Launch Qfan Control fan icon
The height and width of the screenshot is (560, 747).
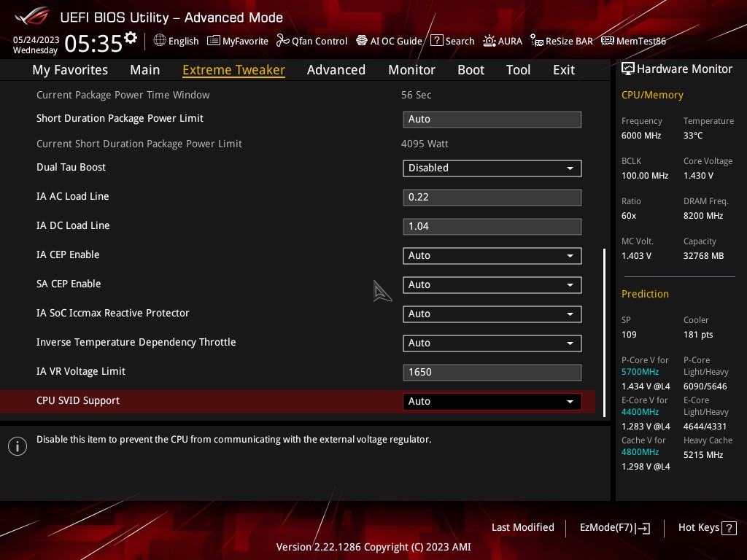tap(282, 41)
